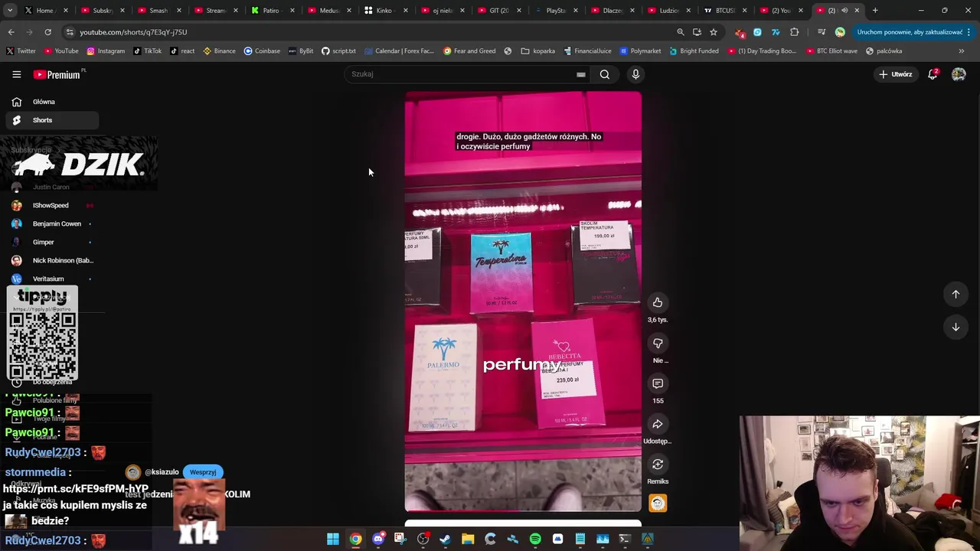This screenshot has width=980, height=551.
Task: Click the Chrome address bar URL
Action: pos(133,32)
